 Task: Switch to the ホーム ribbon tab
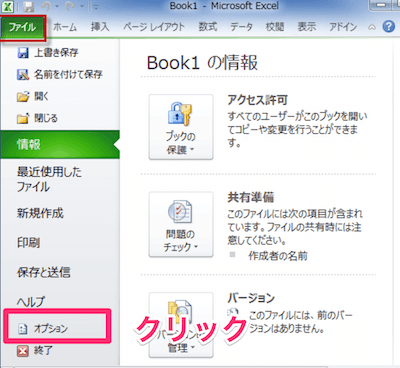[x=65, y=27]
